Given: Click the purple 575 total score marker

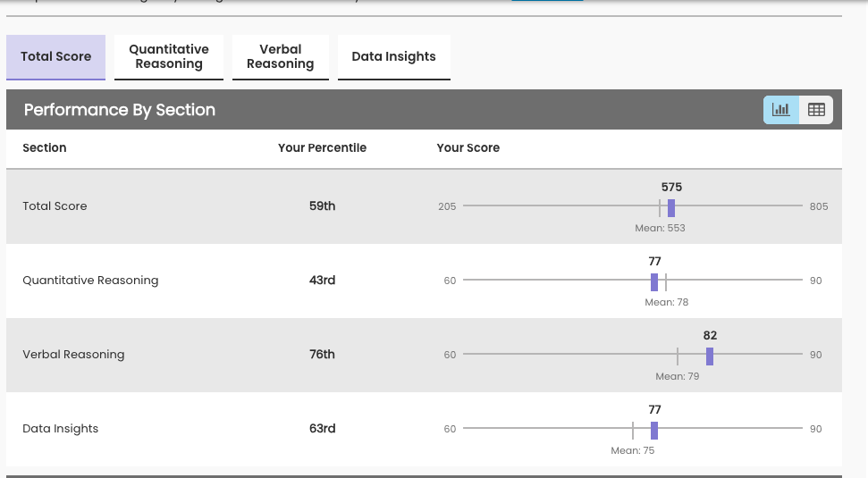Looking at the screenshot, I should (x=671, y=207).
